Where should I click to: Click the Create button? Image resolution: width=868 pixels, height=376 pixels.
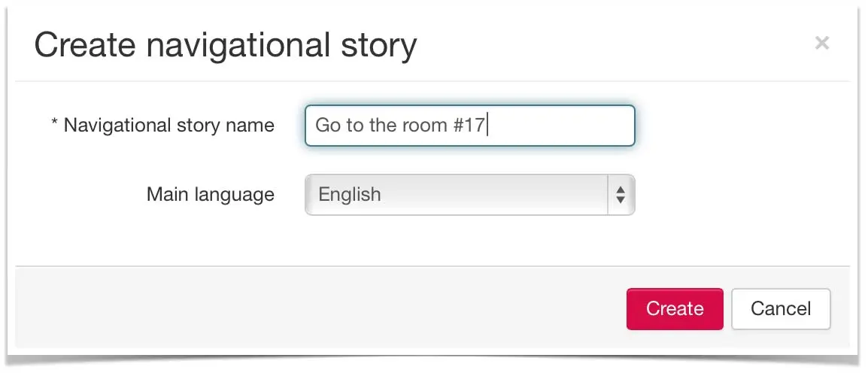pos(674,308)
